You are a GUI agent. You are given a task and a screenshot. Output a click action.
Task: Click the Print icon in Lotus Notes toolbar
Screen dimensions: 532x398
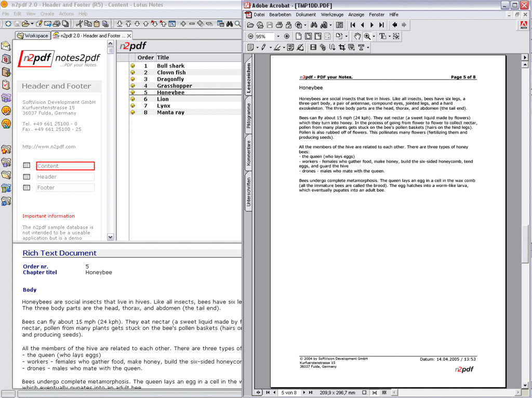click(x=57, y=24)
